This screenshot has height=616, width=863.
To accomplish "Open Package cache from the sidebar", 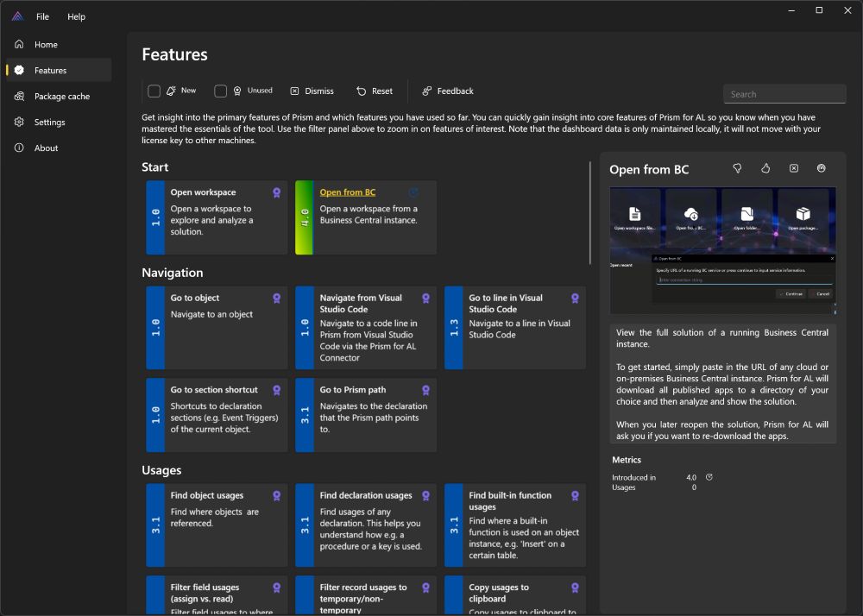I will click(59, 97).
